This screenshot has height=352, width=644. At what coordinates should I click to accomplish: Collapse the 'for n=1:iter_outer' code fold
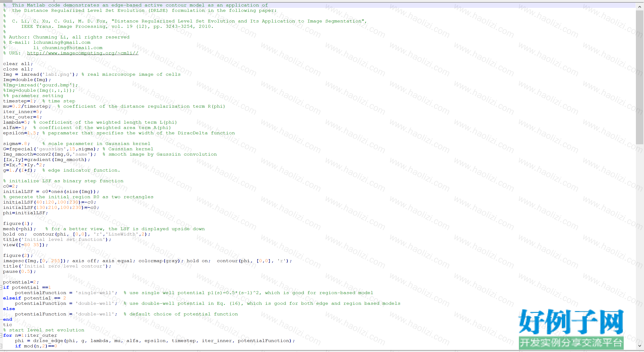click(x=1, y=336)
